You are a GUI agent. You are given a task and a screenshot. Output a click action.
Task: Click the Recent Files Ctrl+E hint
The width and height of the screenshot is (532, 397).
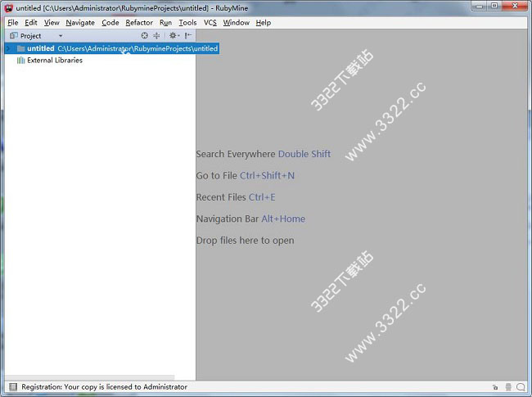click(236, 197)
